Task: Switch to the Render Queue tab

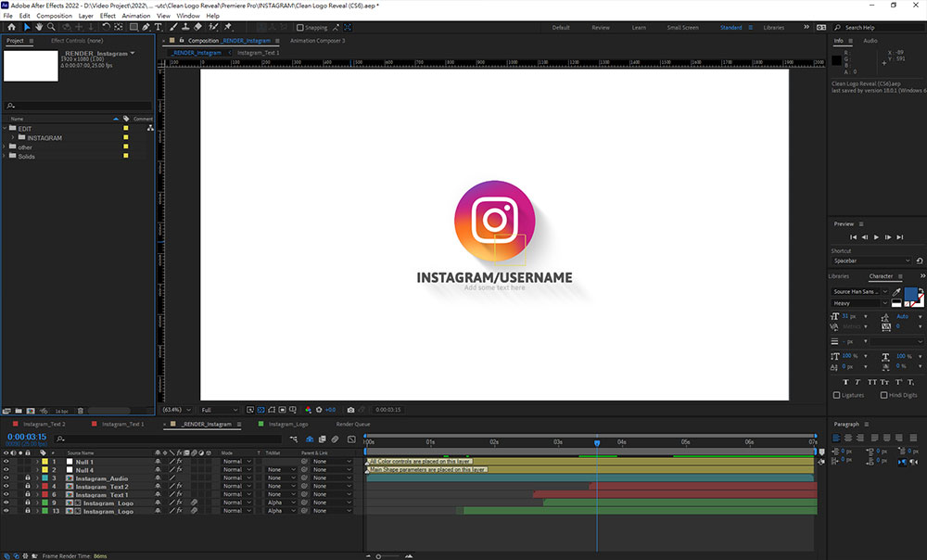Action: [x=353, y=424]
